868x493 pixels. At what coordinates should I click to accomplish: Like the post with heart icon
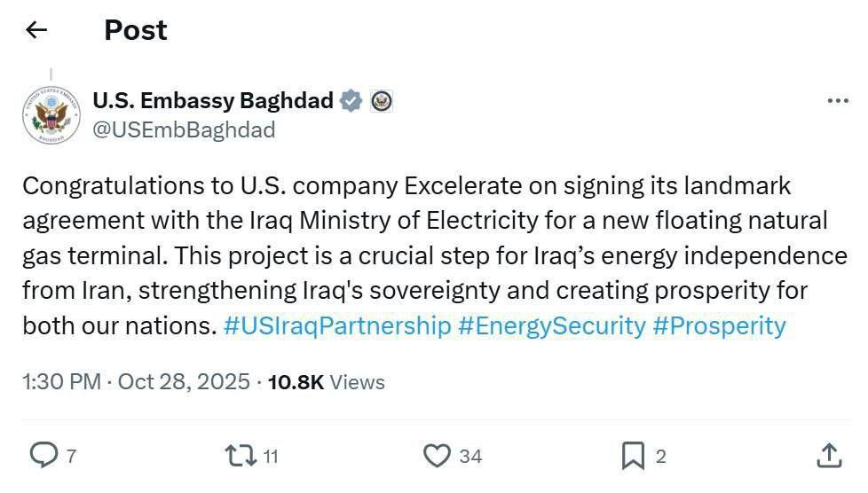(x=436, y=456)
